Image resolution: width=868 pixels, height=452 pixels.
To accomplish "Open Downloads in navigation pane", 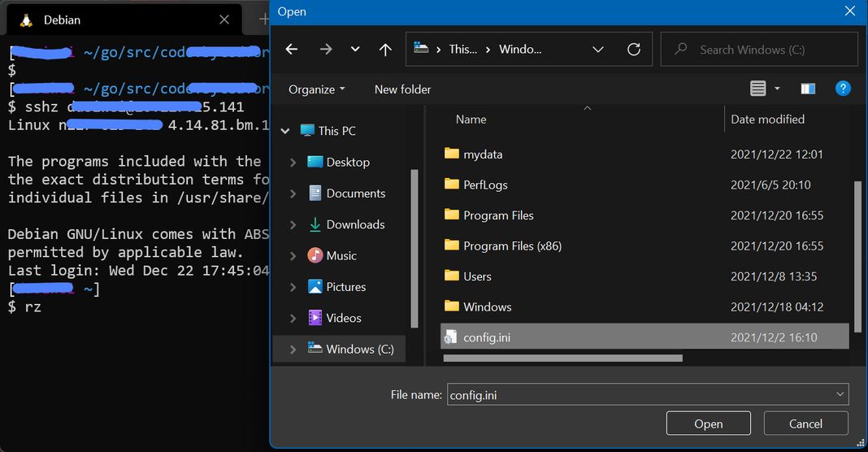I will [355, 224].
